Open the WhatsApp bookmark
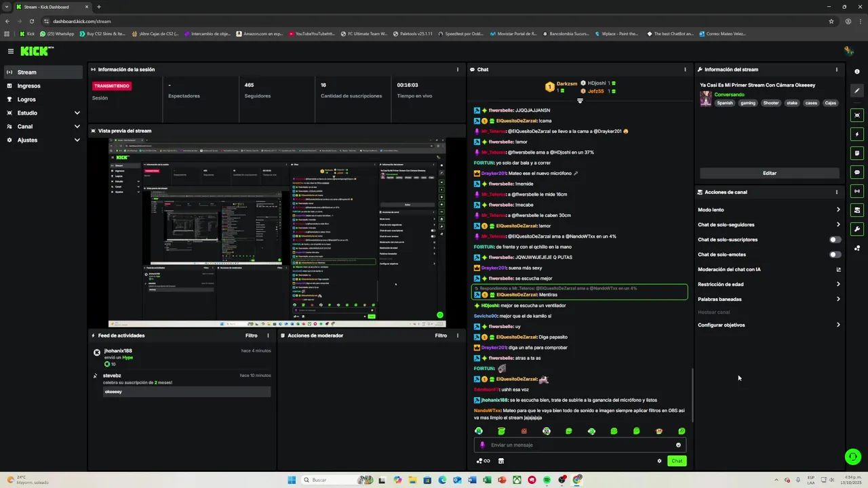Image resolution: width=868 pixels, height=488 pixels. point(57,33)
